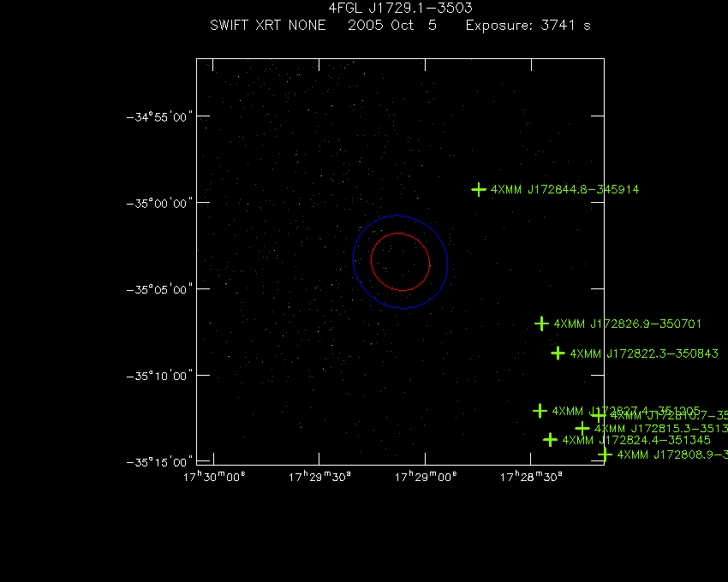This screenshot has height=582, width=728.
Task: Click the cross marker for 4XMM J172844.8-345914
Action: click(x=478, y=189)
